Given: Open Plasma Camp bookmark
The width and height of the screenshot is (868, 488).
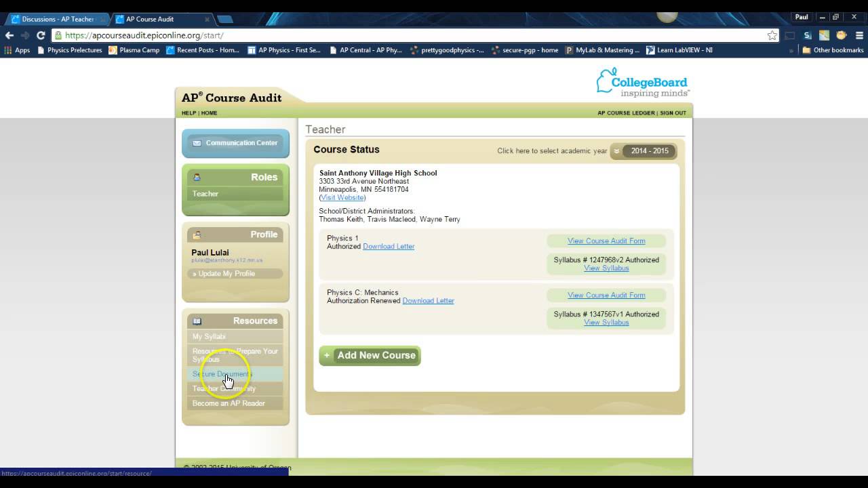Looking at the screenshot, I should [x=134, y=50].
